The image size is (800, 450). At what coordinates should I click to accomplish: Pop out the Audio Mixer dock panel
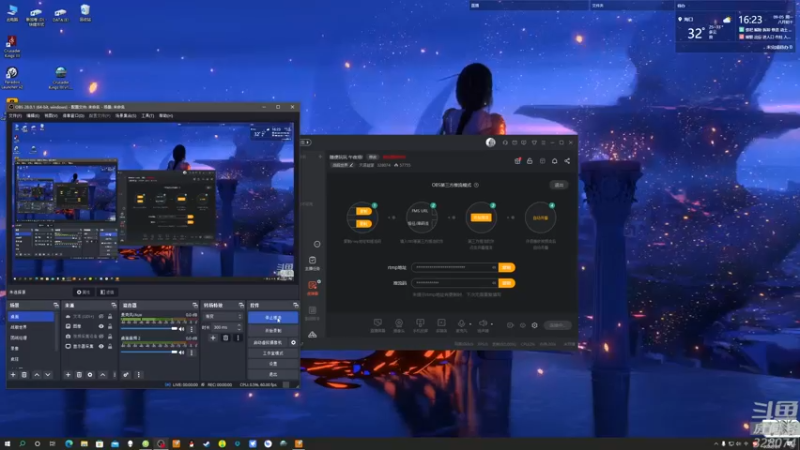click(x=195, y=305)
